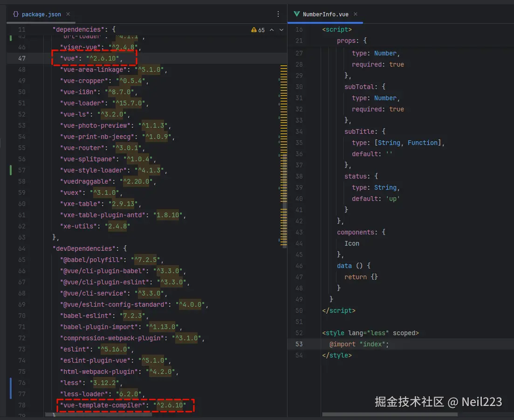Image resolution: width=514 pixels, height=420 pixels.
Task: Click line number 53 in NumberInfo.vue gutter
Action: pyautogui.click(x=299, y=344)
